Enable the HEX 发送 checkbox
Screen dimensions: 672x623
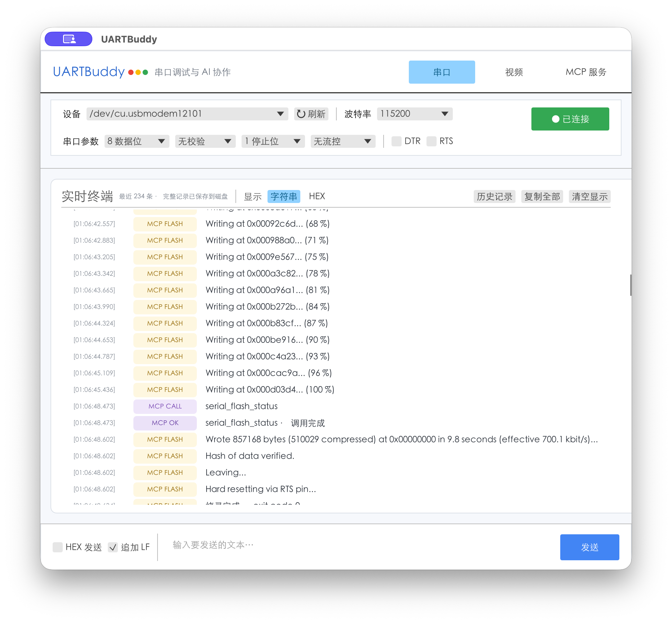58,547
